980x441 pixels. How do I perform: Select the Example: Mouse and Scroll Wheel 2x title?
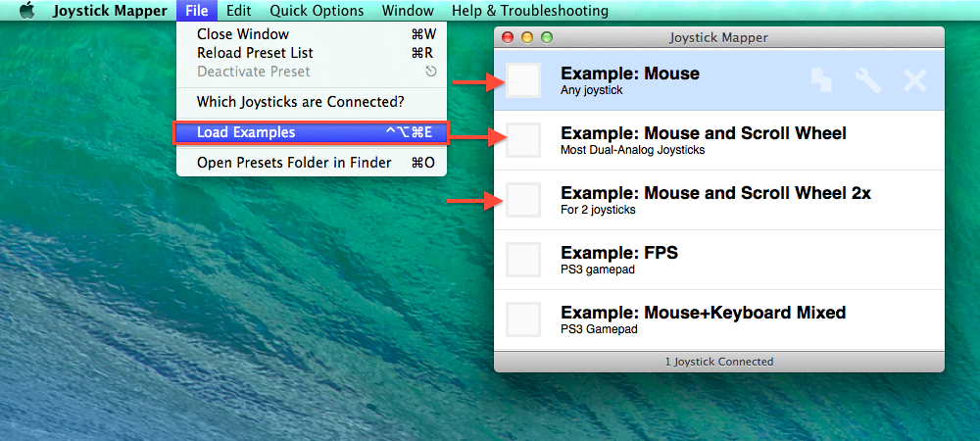coord(715,193)
